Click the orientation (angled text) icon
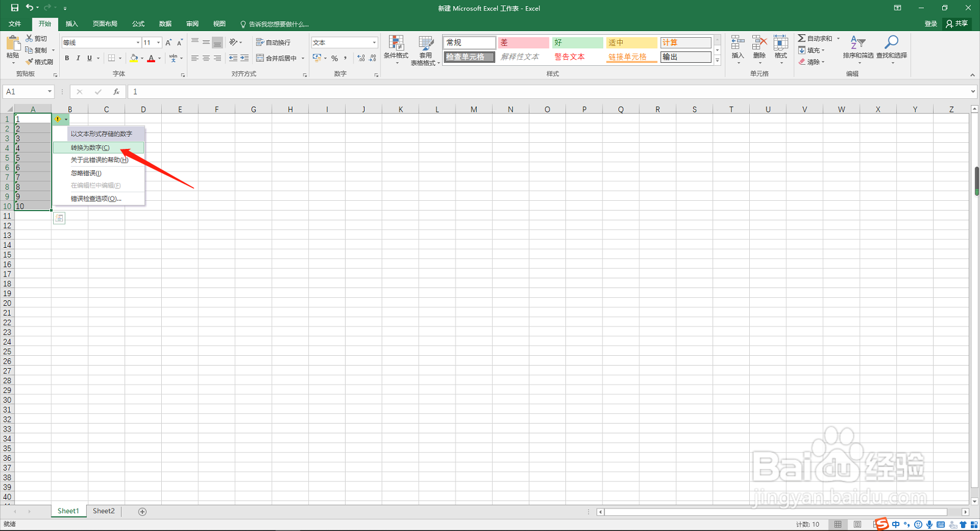This screenshot has height=531, width=980. [233, 42]
